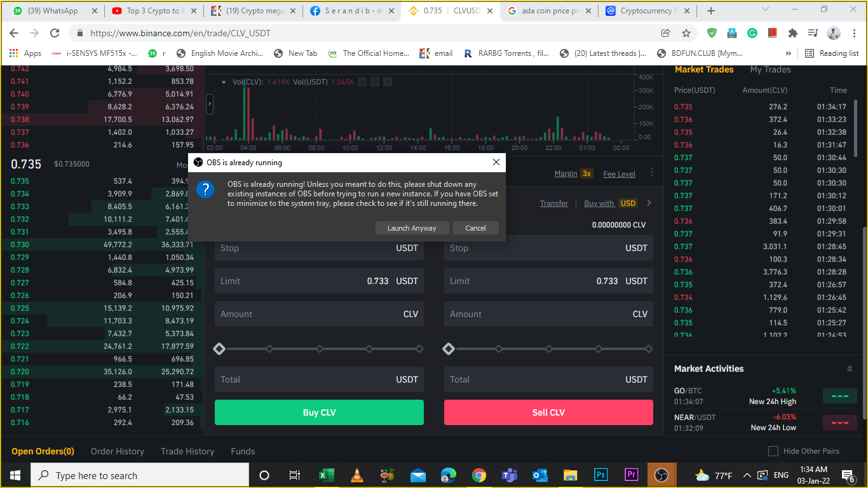Switch to the YouTube Top 3 Crypto tab
This screenshot has height=488, width=868.
coord(154,11)
